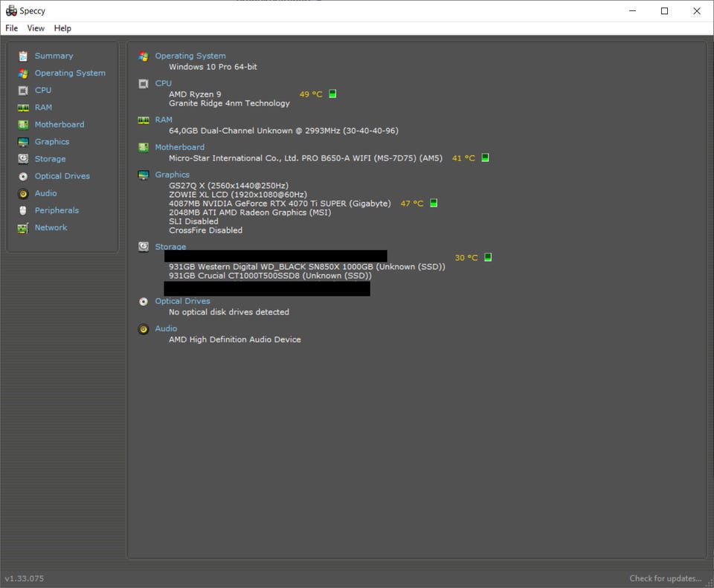Click the Graphics monitor icon in sidebar

pos(23,142)
